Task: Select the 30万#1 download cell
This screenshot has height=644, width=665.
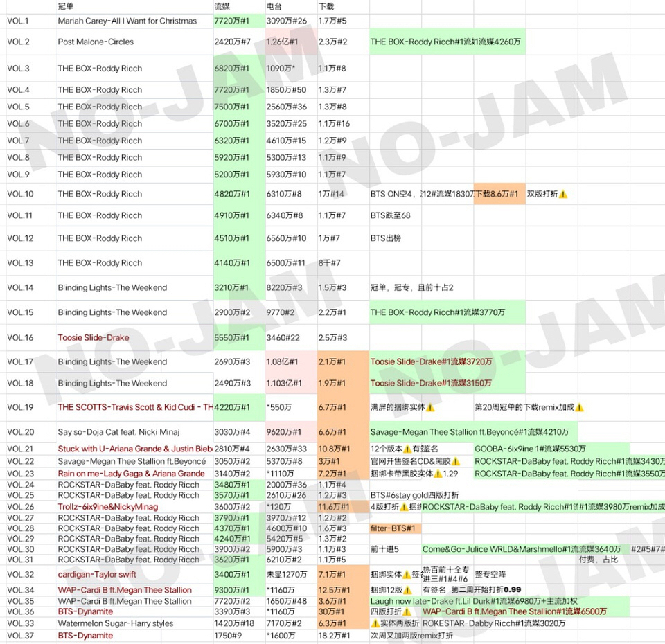Action: coord(344,611)
